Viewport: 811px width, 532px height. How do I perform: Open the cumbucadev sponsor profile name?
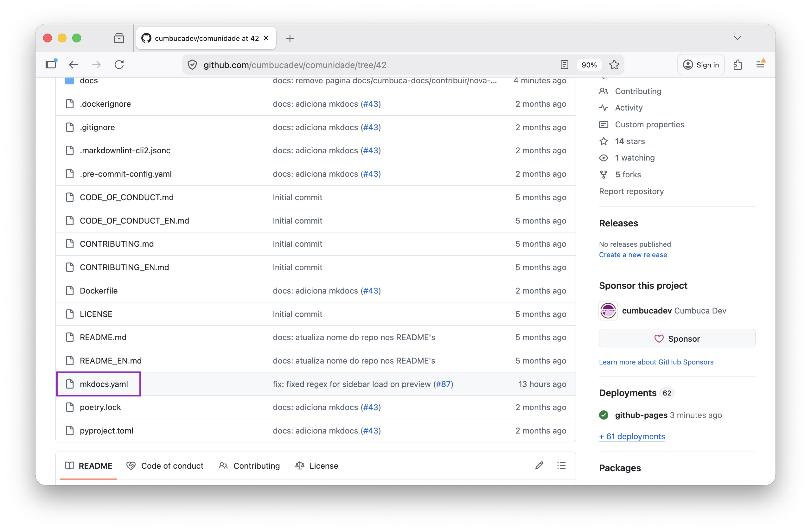647,311
